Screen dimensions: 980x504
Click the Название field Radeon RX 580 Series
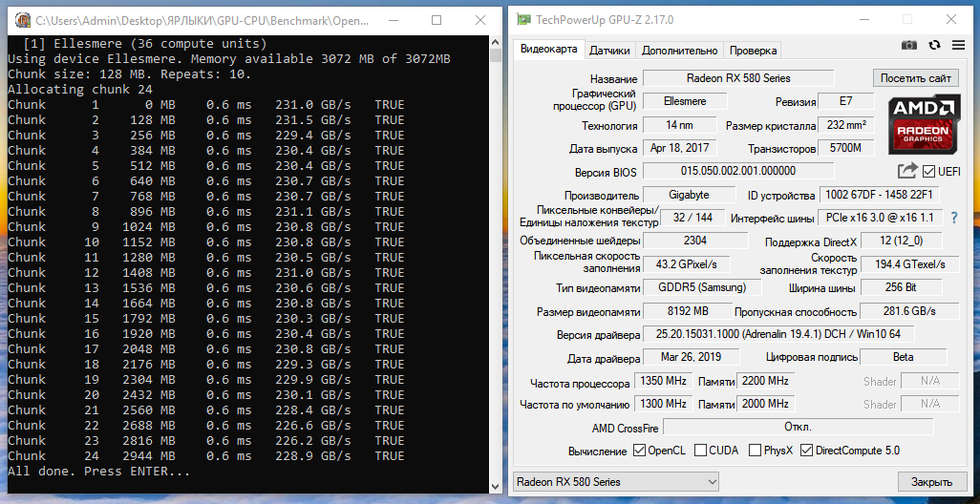click(x=738, y=78)
